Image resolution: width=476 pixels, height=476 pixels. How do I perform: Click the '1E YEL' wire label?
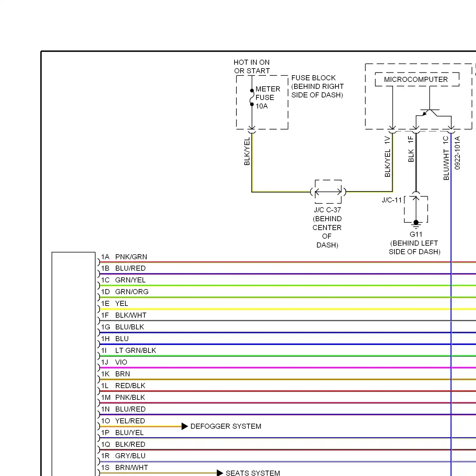pos(115,303)
